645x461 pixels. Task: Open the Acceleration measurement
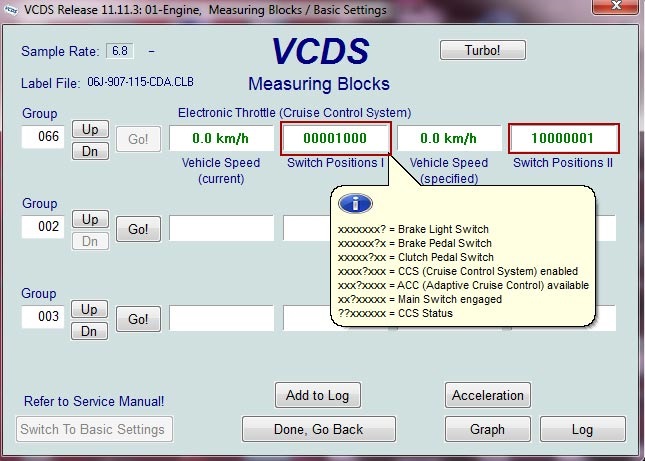pyautogui.click(x=487, y=395)
